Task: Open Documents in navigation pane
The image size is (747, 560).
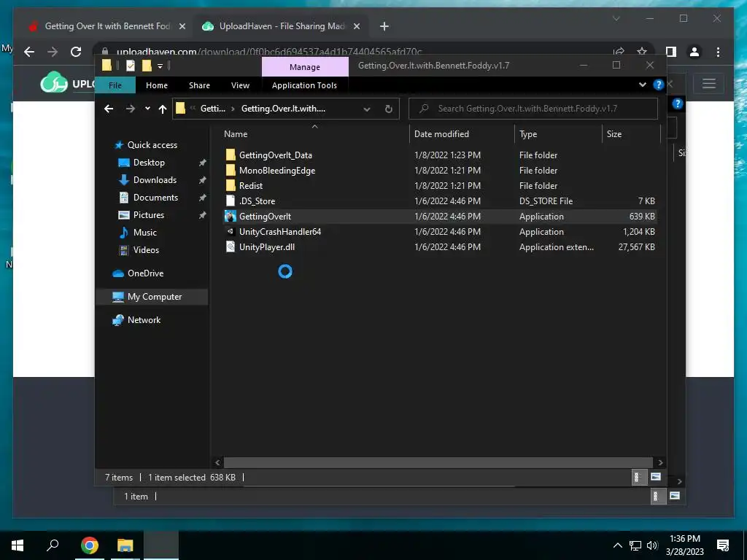Action: pyautogui.click(x=155, y=198)
